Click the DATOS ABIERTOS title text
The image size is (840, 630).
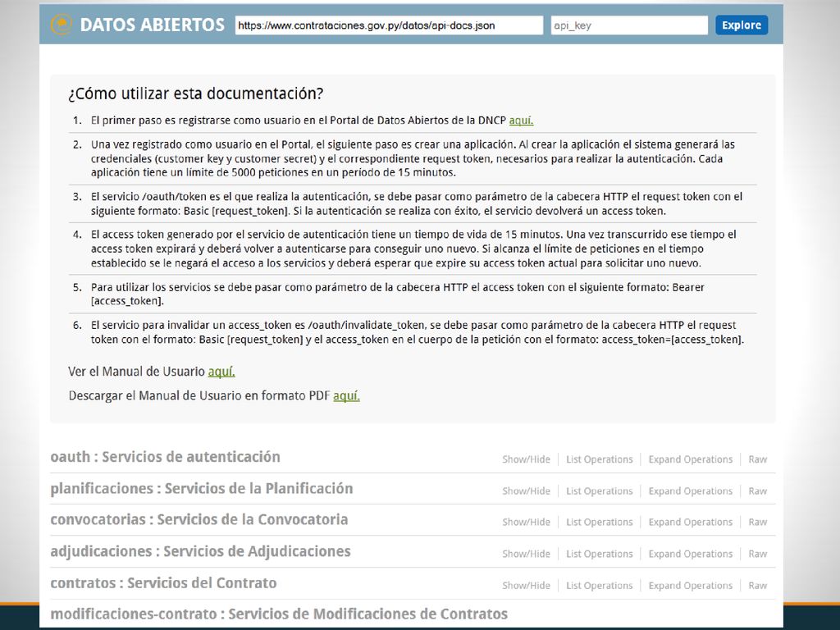(x=152, y=25)
